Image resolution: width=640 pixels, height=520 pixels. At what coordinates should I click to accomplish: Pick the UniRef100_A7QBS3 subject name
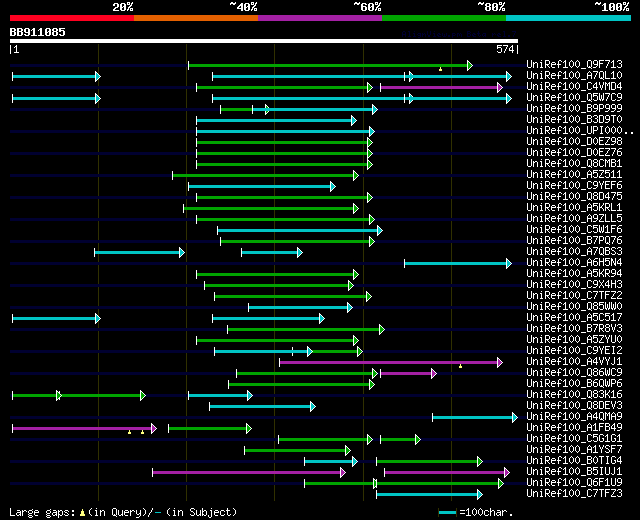coord(574,251)
